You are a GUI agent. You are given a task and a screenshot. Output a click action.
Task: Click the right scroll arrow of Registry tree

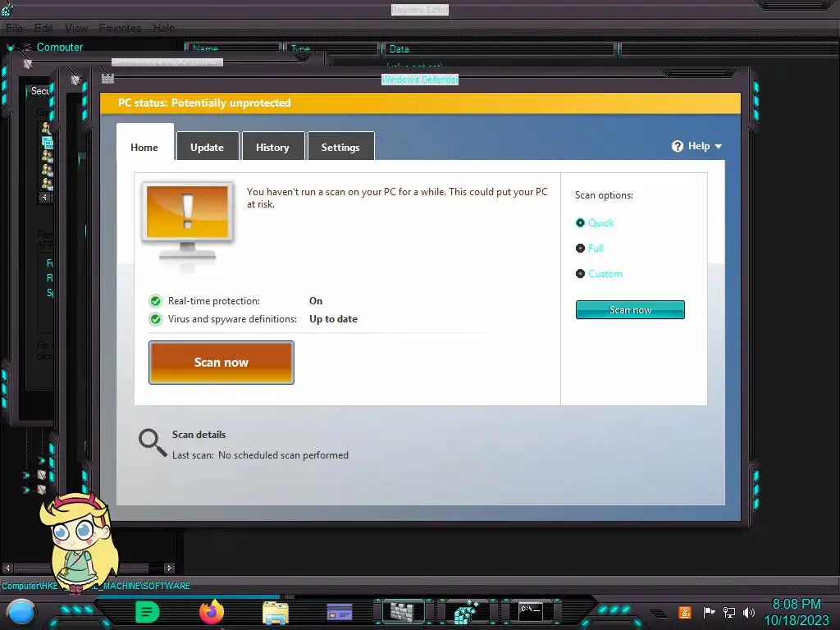169,568
